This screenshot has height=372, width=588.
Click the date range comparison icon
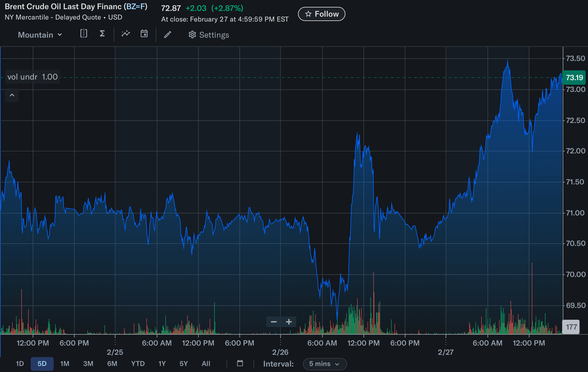pos(84,34)
